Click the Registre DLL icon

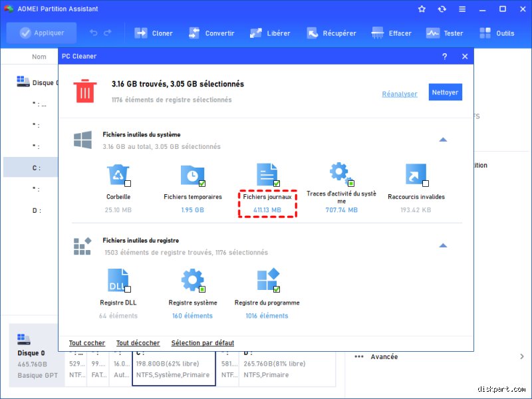[118, 280]
